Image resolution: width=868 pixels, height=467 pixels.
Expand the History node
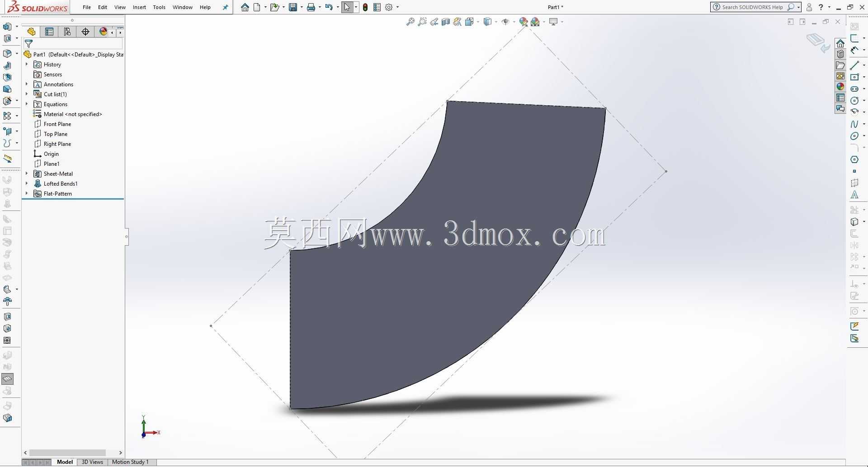coord(27,65)
